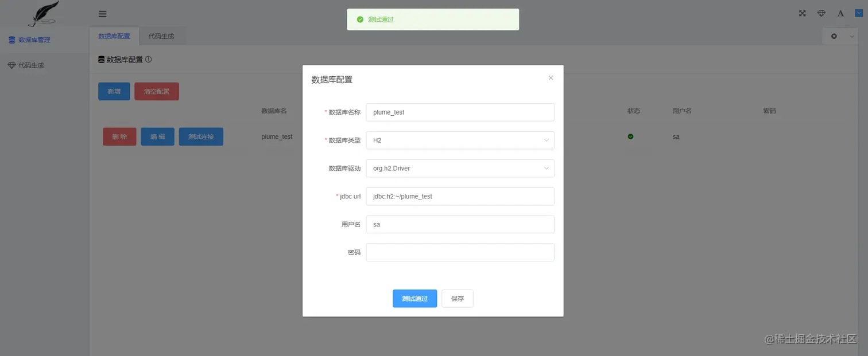Click the 数据库名 column header
The width and height of the screenshot is (868, 356).
(x=274, y=111)
